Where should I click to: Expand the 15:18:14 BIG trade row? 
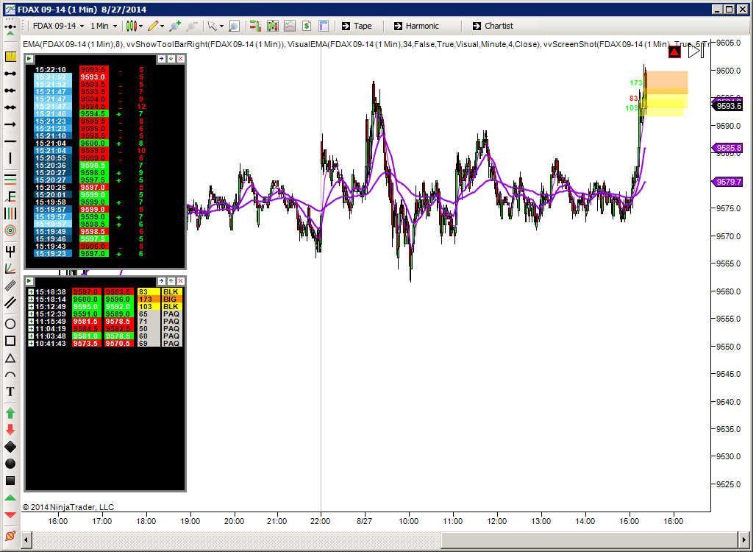coord(31,299)
